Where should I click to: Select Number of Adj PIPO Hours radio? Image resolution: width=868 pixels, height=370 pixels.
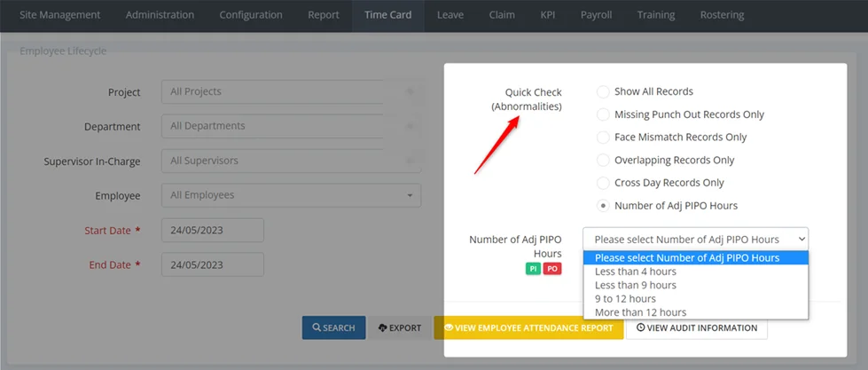[x=603, y=206]
